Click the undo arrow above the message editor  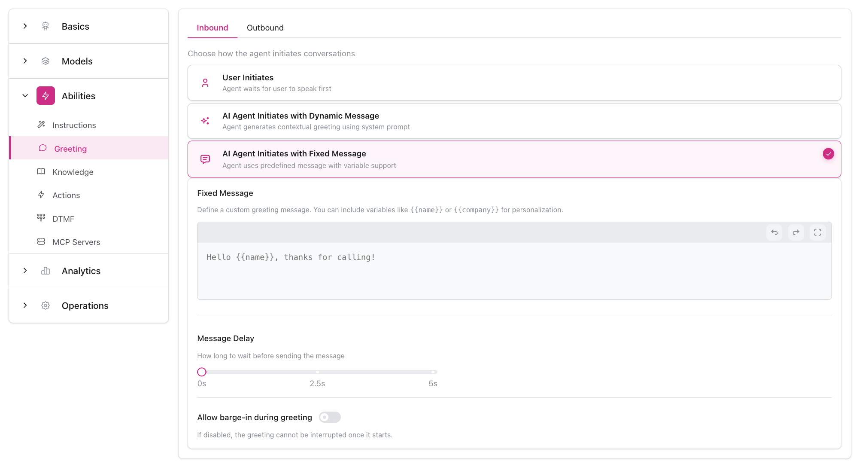point(774,232)
